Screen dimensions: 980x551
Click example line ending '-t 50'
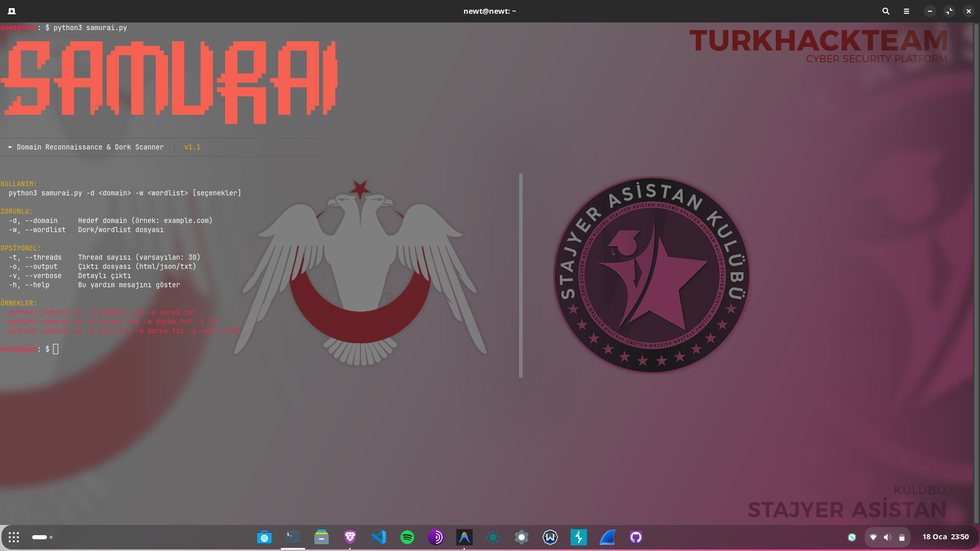113,322
